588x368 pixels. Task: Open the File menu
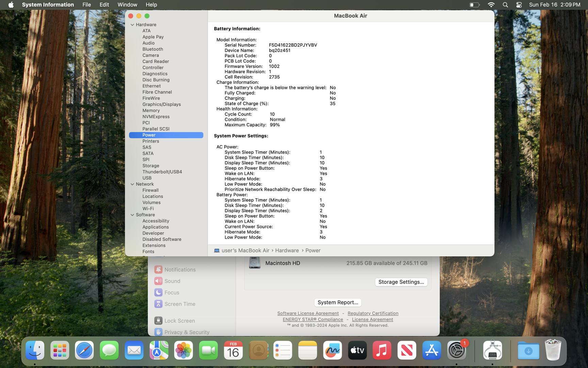tap(86, 5)
